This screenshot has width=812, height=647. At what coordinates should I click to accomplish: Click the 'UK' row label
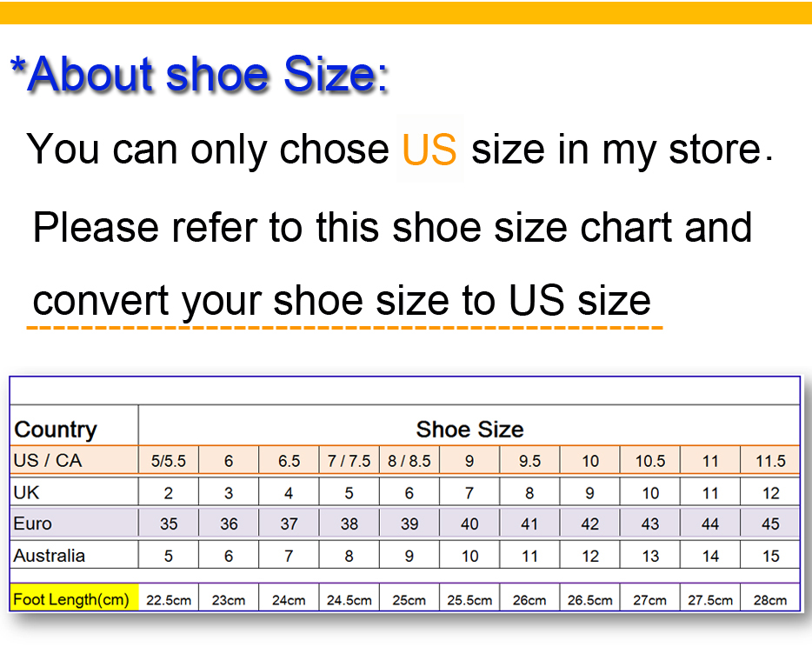pyautogui.click(x=74, y=492)
